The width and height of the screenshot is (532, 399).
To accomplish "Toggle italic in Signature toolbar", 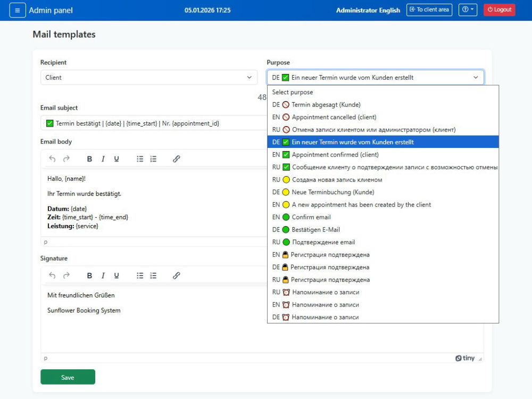I will click(x=103, y=276).
